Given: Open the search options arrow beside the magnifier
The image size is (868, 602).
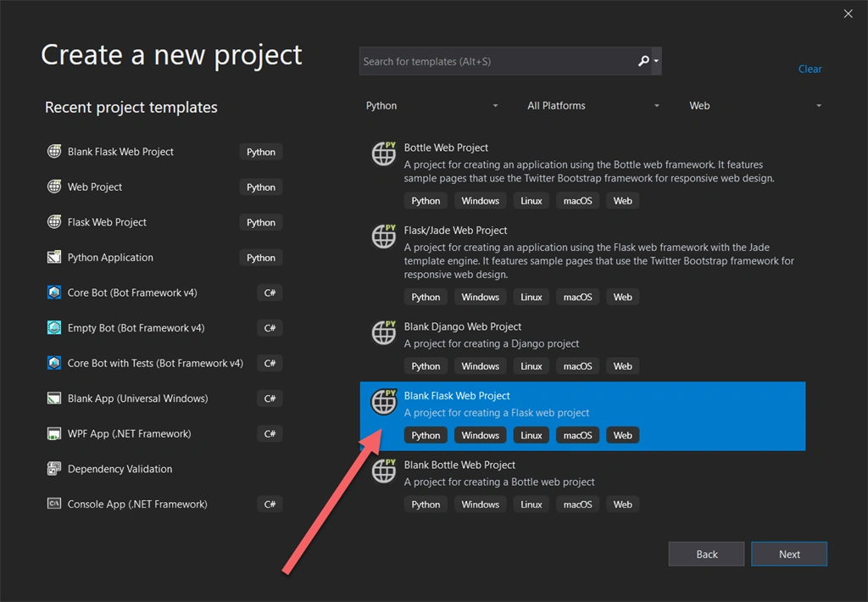Looking at the screenshot, I should click(656, 61).
